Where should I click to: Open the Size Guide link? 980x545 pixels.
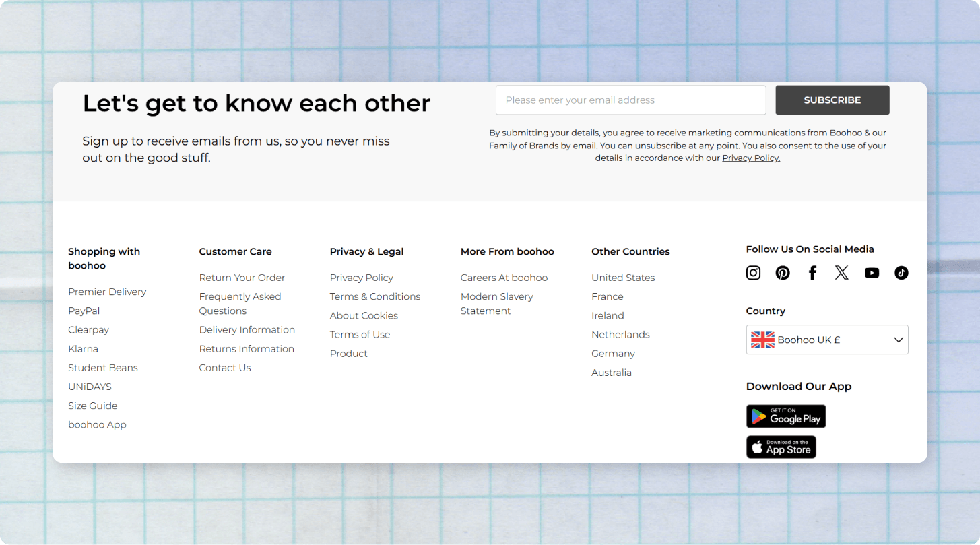(93, 406)
